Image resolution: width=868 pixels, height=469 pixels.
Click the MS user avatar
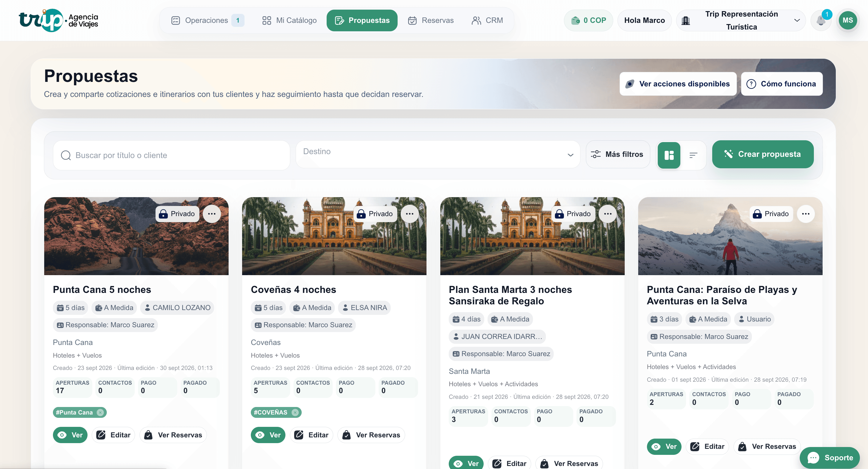coord(848,20)
